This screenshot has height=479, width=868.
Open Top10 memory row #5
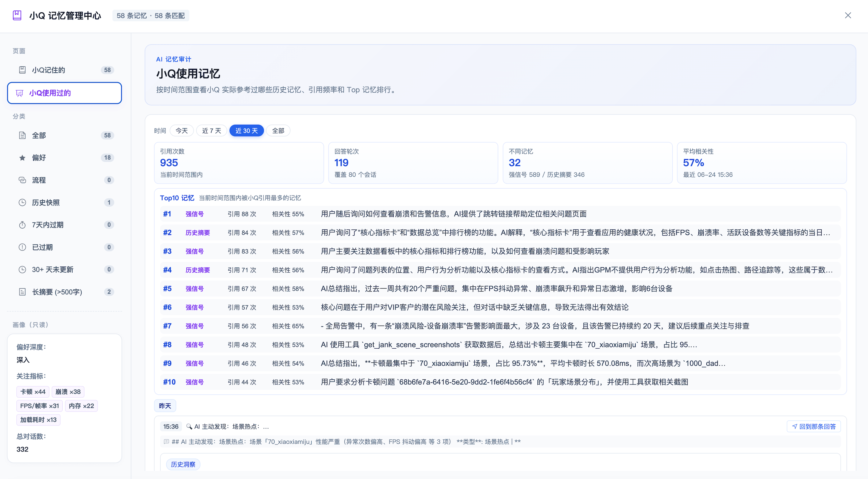(x=500, y=289)
